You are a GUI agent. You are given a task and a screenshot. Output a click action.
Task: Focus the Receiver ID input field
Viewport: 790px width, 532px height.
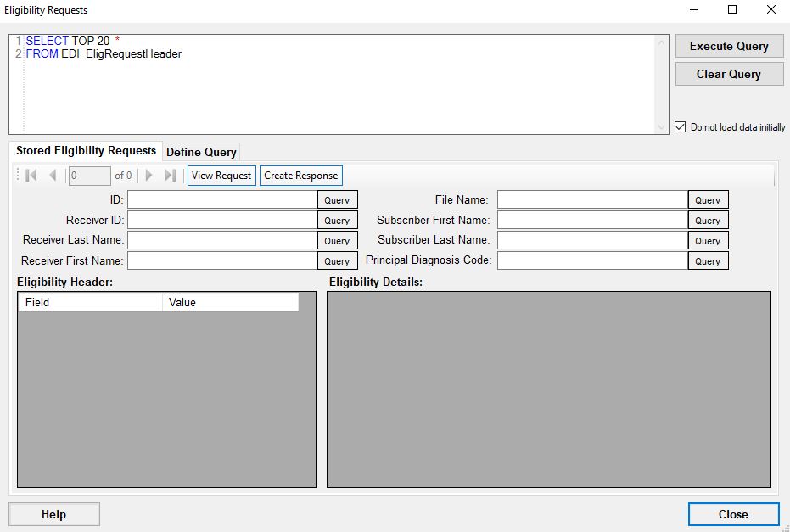pos(222,220)
